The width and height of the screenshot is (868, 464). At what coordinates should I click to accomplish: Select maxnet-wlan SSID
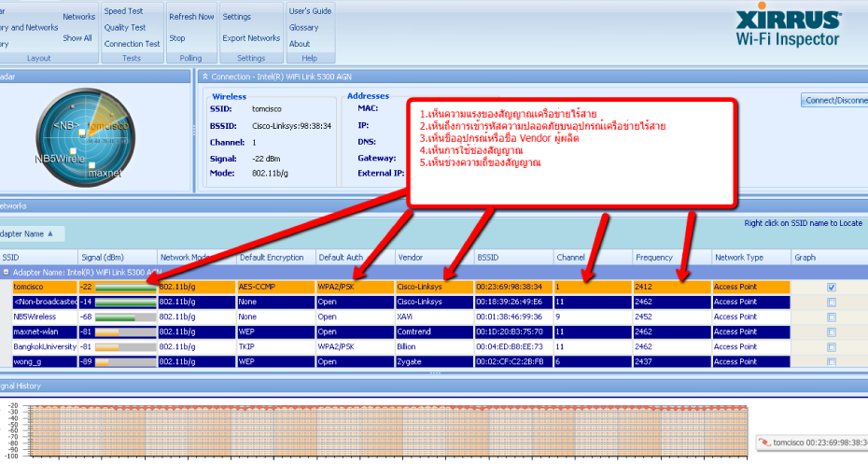click(x=45, y=331)
